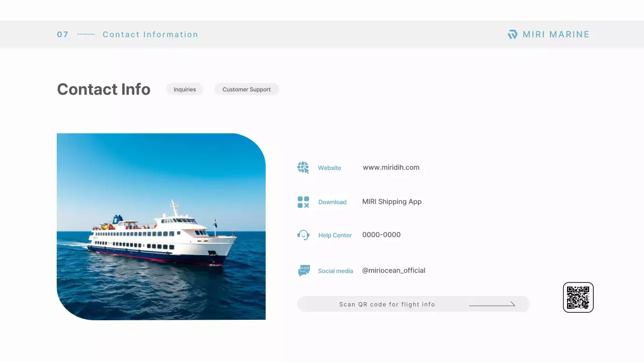Viewport: 644px width, 362px height.
Task: Click the ferry photo on the left
Action: click(161, 226)
